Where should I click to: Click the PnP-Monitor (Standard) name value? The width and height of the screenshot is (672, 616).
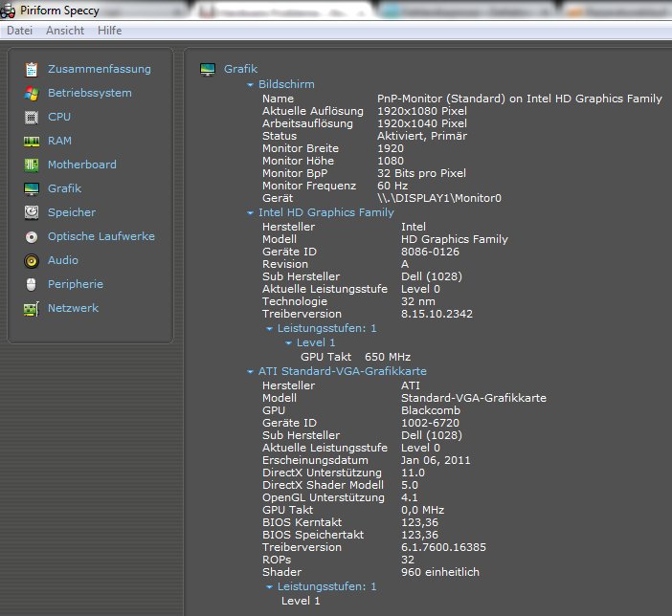[x=520, y=99]
